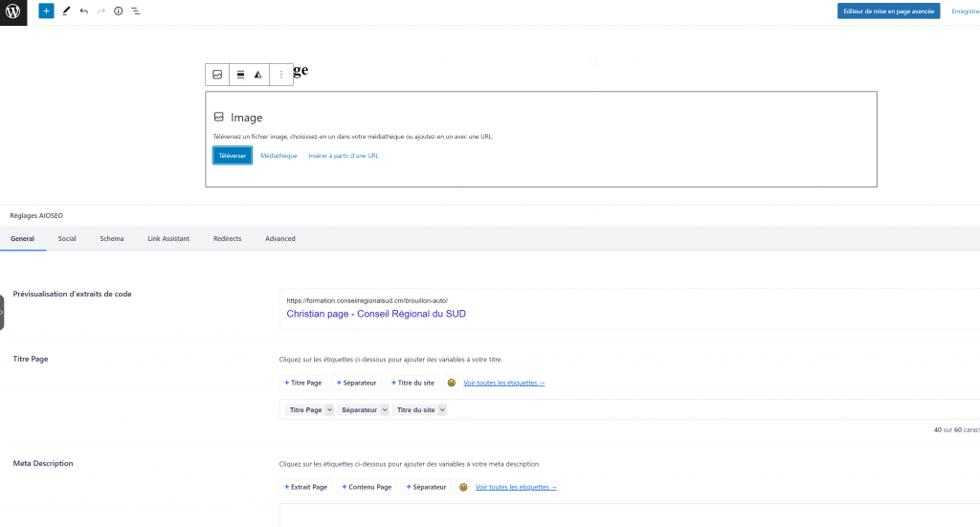
Task: Open block options three-dot menu
Action: pyautogui.click(x=281, y=75)
